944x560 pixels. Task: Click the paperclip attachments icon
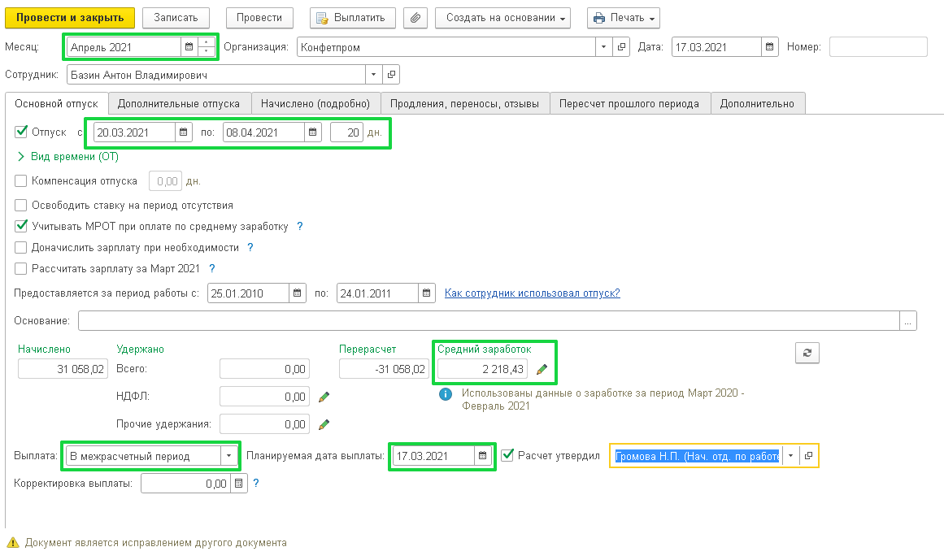coord(415,18)
